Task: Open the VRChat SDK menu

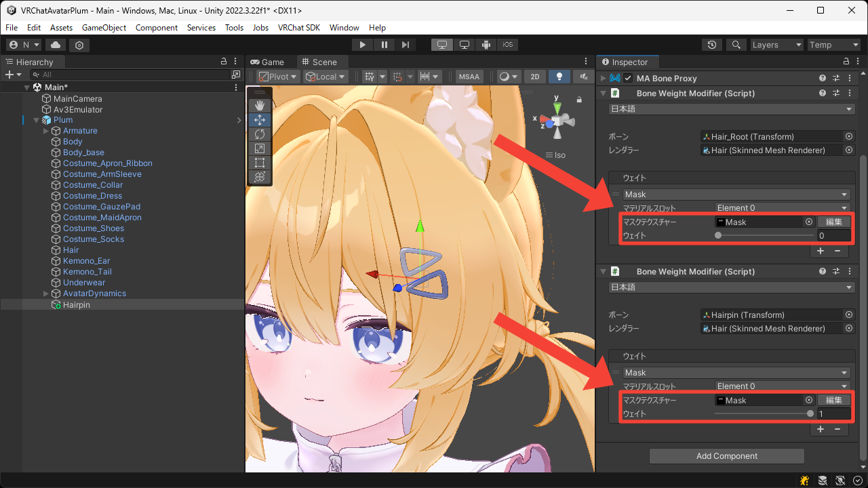Action: point(299,28)
